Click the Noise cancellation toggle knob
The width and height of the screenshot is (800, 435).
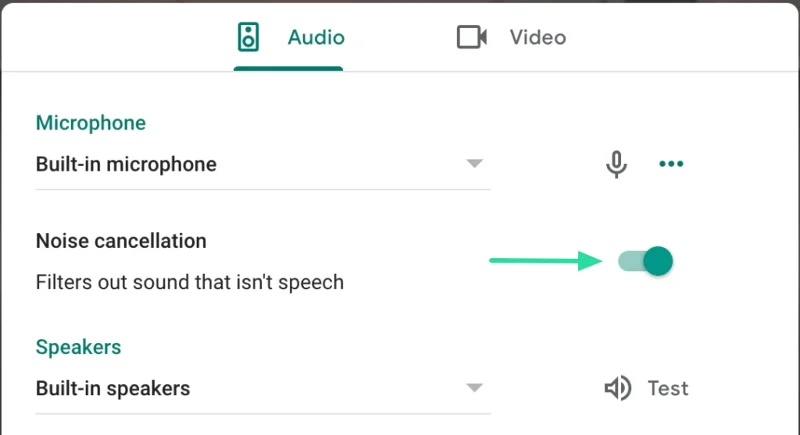coord(658,261)
